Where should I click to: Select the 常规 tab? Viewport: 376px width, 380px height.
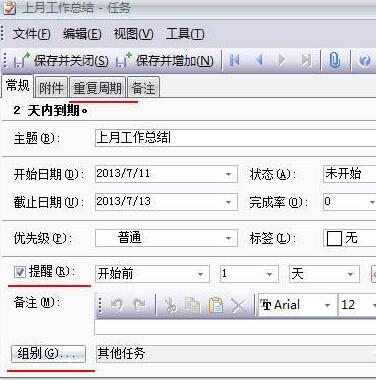tap(17, 86)
